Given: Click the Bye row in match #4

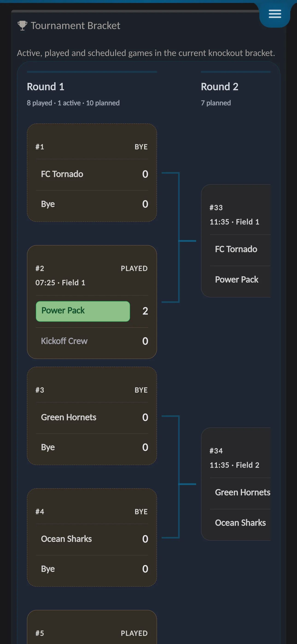Looking at the screenshot, I should pos(92,569).
